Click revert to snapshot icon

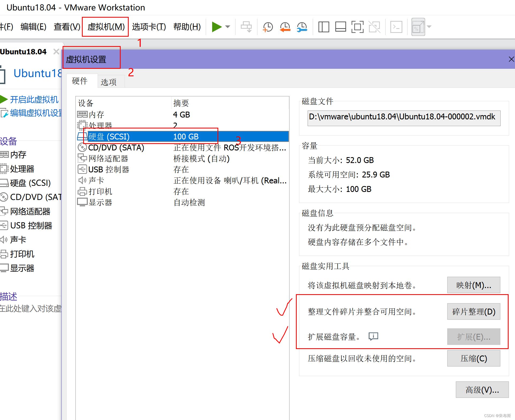pyautogui.click(x=285, y=27)
